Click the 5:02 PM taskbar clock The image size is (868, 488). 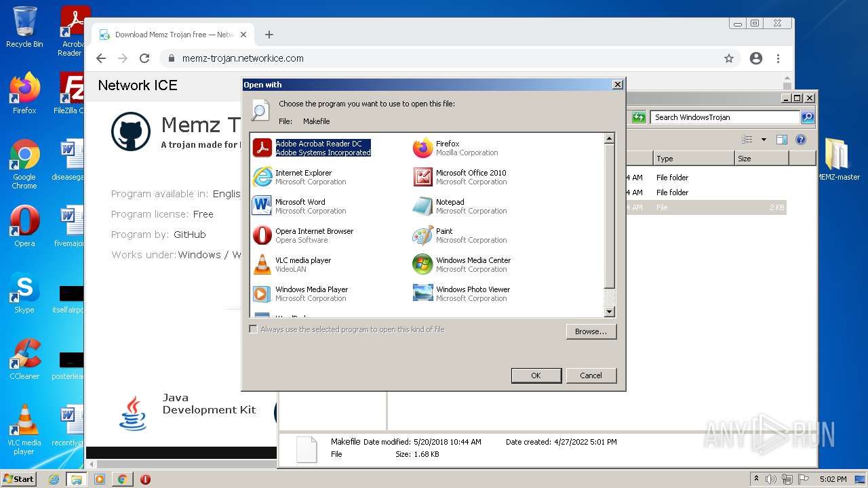point(833,479)
